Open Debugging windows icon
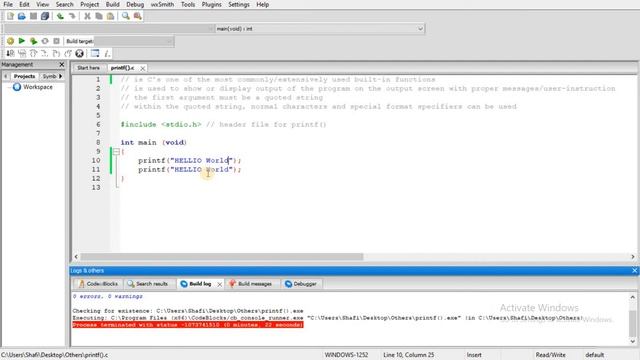The width and height of the screenshot is (640, 360). 95,53
